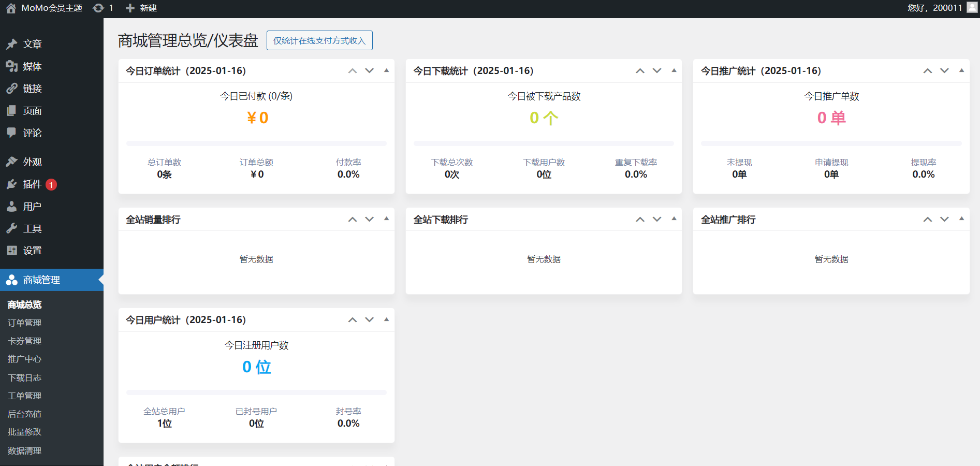980x466 pixels.
Task: Move 全站销量排行 panel up with chevron
Action: 353,220
